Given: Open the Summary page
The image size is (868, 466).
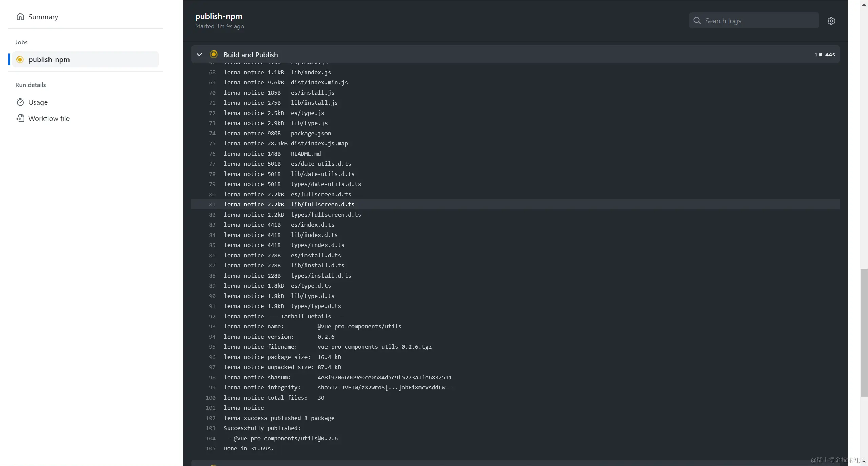Looking at the screenshot, I should point(43,17).
